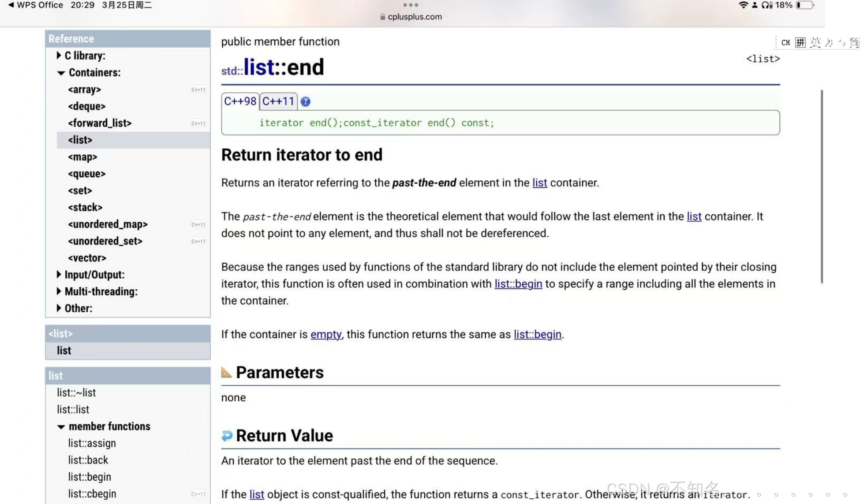The height and width of the screenshot is (504, 860).
Task: Click the blue help question mark icon
Action: pyautogui.click(x=305, y=101)
